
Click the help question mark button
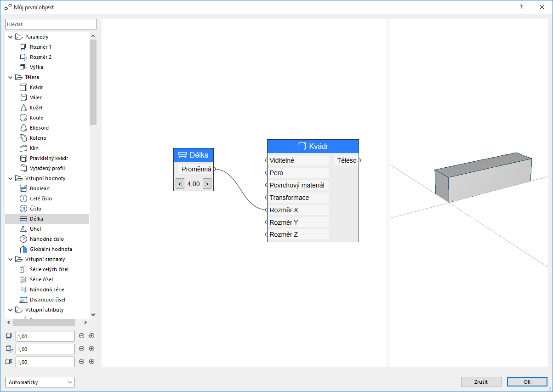click(521, 7)
